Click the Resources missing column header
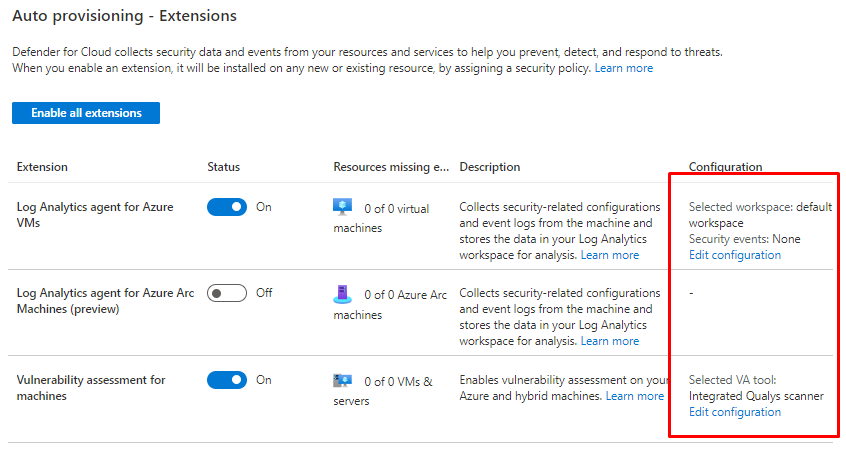846x452 pixels. point(391,167)
